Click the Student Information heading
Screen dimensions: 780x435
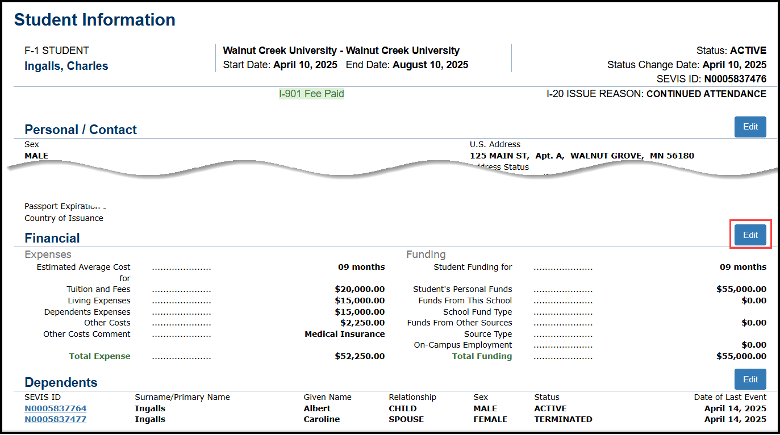(x=95, y=20)
